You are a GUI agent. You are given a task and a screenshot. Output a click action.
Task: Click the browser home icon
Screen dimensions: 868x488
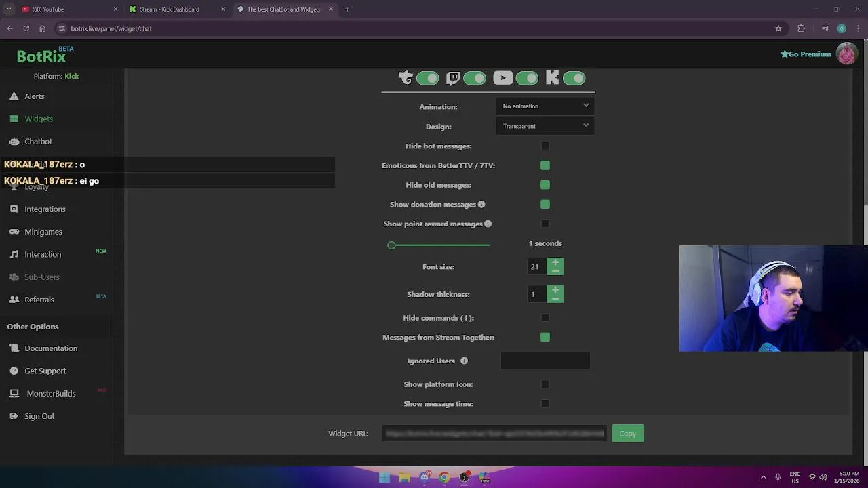pos(42,28)
